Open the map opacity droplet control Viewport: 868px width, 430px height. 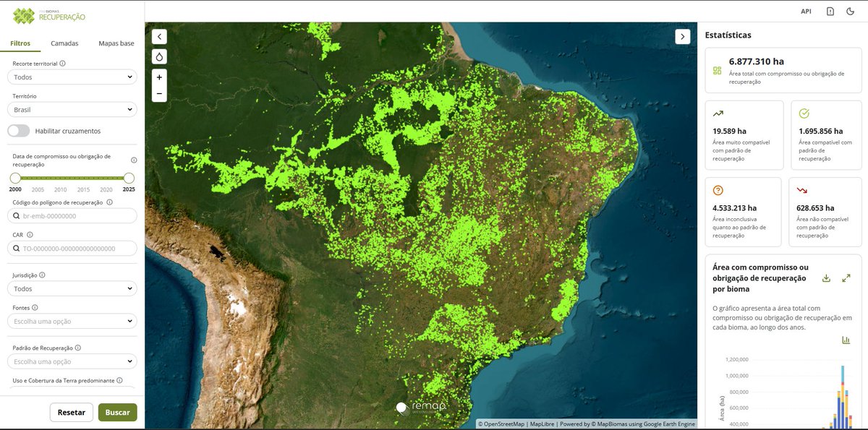coord(160,56)
